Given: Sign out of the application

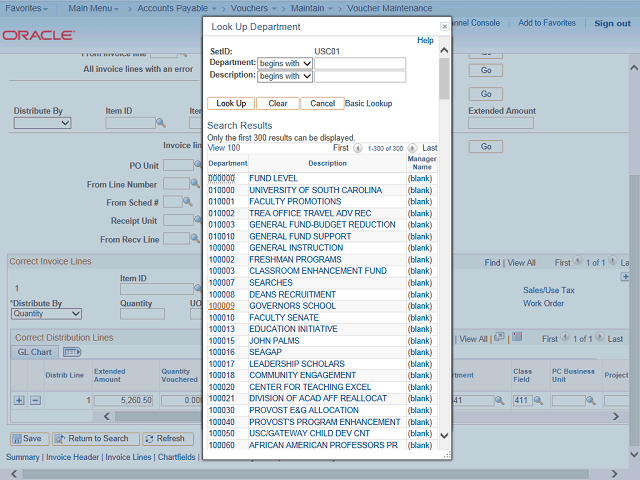Looking at the screenshot, I should click(x=612, y=23).
